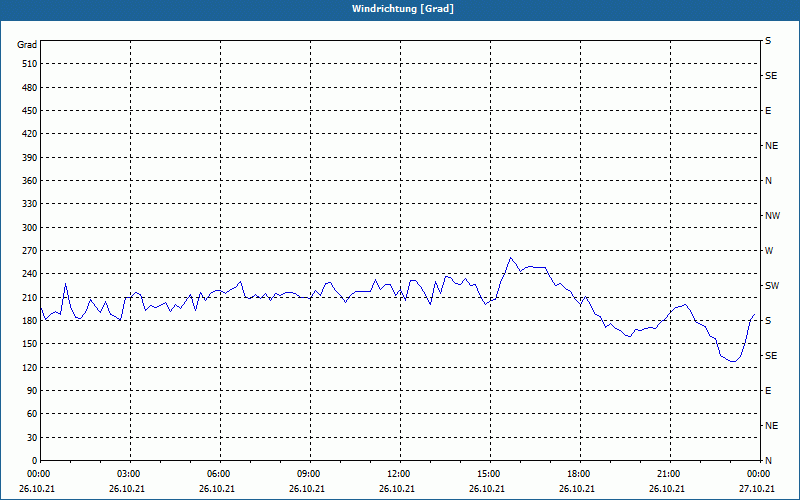The image size is (800, 500).
Task: Click the 90 degree axis label
Action: click(32, 391)
